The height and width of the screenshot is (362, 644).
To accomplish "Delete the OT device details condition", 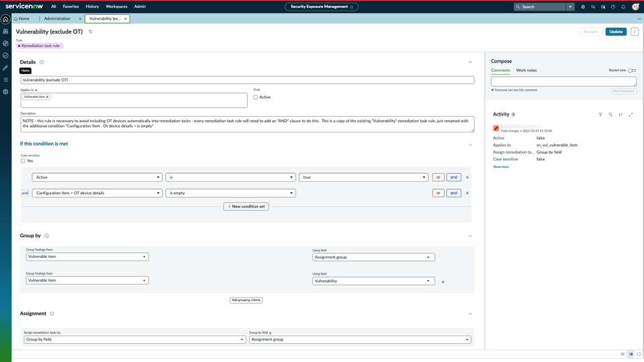I will pyautogui.click(x=467, y=193).
